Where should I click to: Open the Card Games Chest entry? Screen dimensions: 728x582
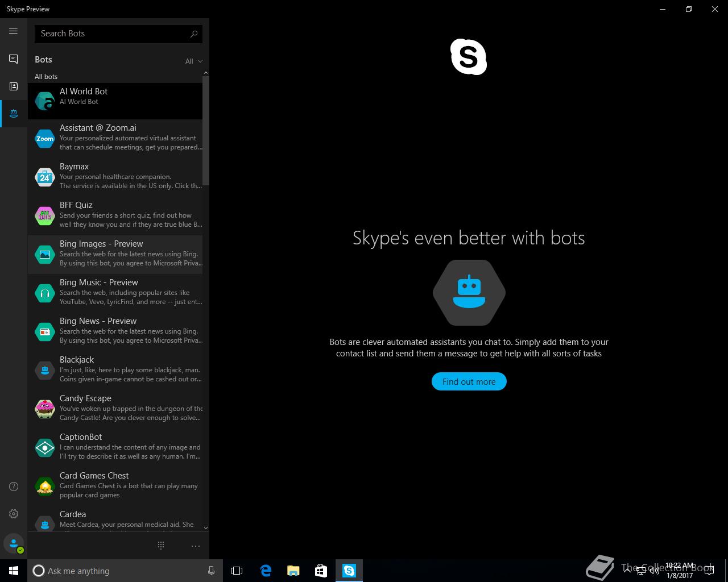pyautogui.click(x=115, y=487)
